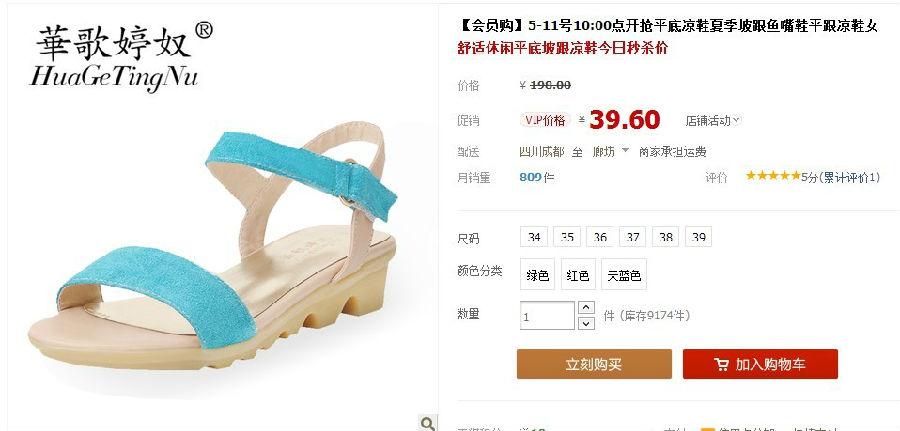Click the 立刻购买 button
The height and width of the screenshot is (431, 900).
594,364
